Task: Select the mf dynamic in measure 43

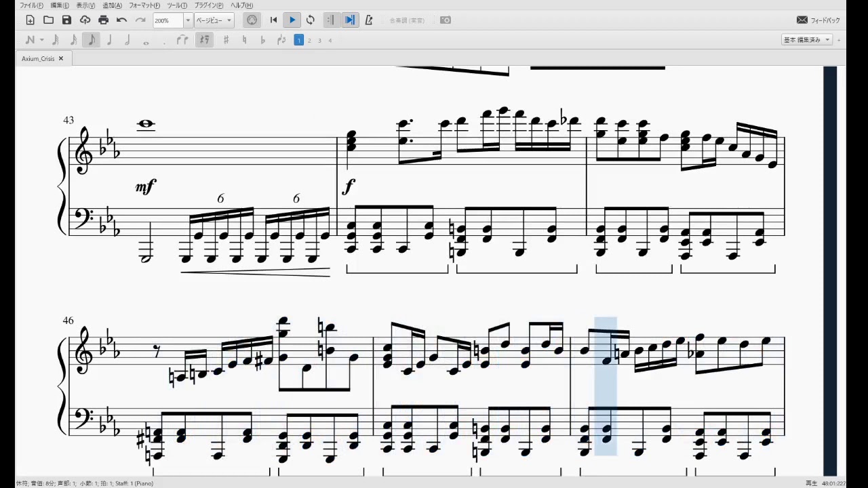Action: pos(146,186)
